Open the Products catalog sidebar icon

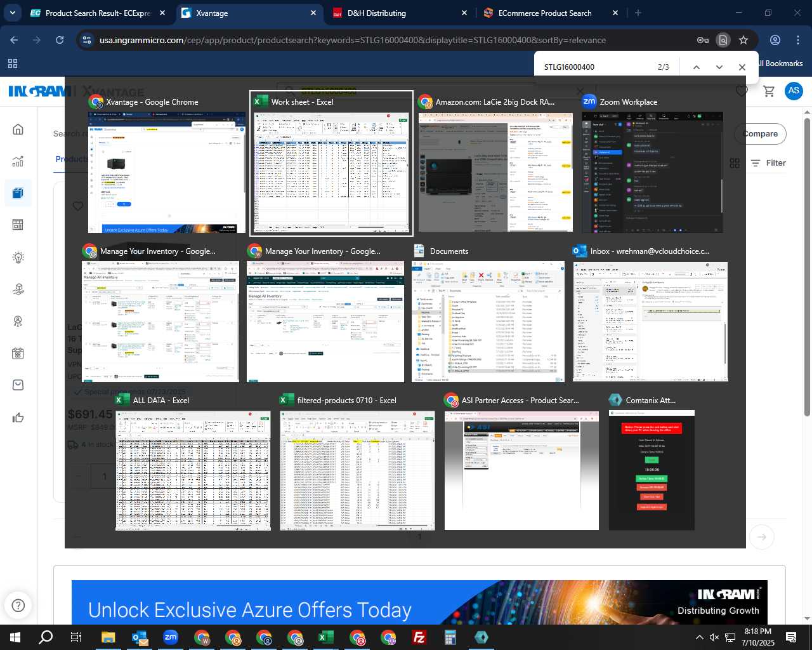(18, 193)
